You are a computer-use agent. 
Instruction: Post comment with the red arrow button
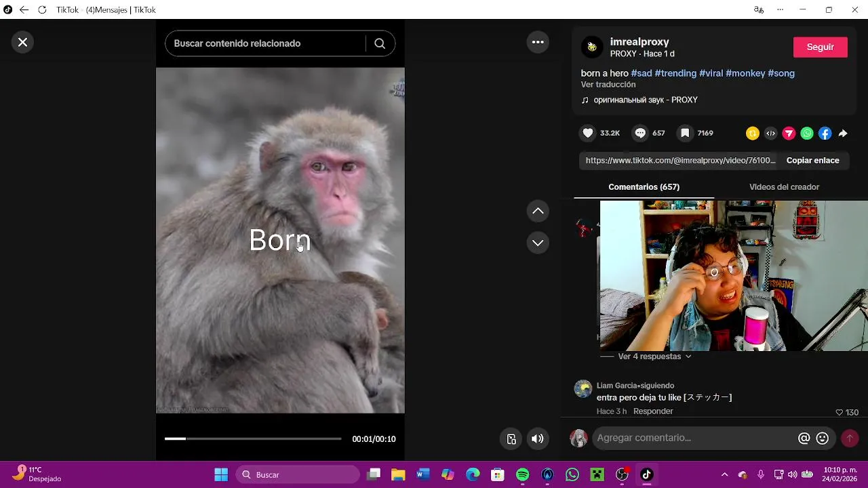(850, 439)
